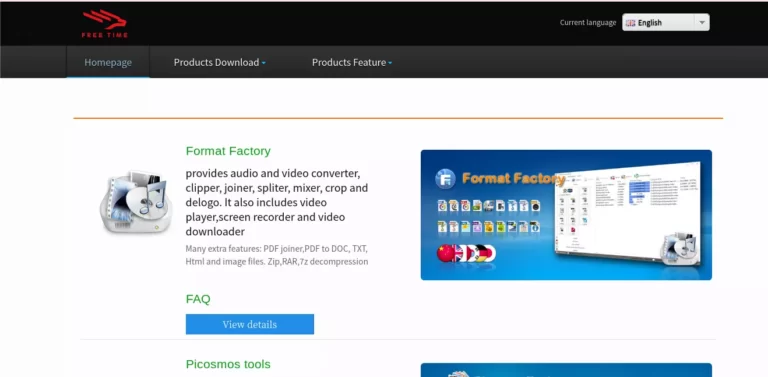
Task: Click the language dropdown arrow button
Action: coord(702,23)
